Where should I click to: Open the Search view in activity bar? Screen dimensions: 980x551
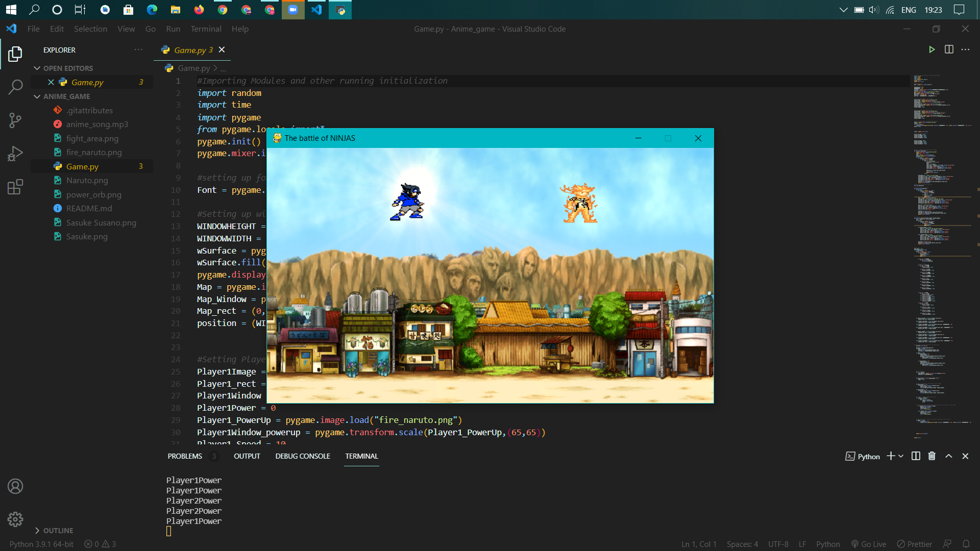click(15, 87)
